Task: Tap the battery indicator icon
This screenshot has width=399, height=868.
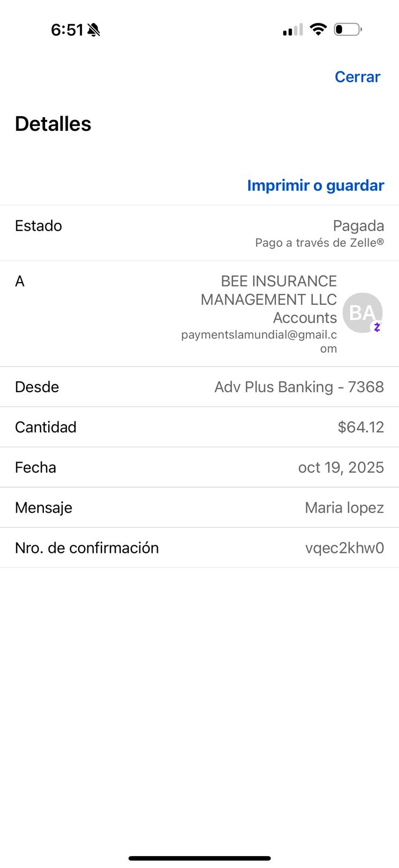Action: pos(347,29)
